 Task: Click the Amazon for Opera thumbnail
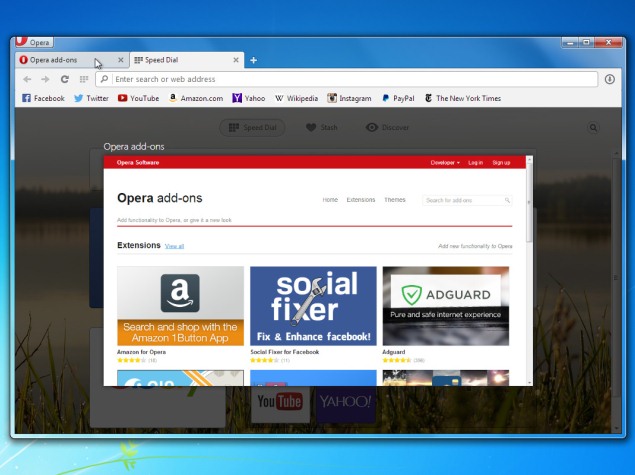(180, 306)
